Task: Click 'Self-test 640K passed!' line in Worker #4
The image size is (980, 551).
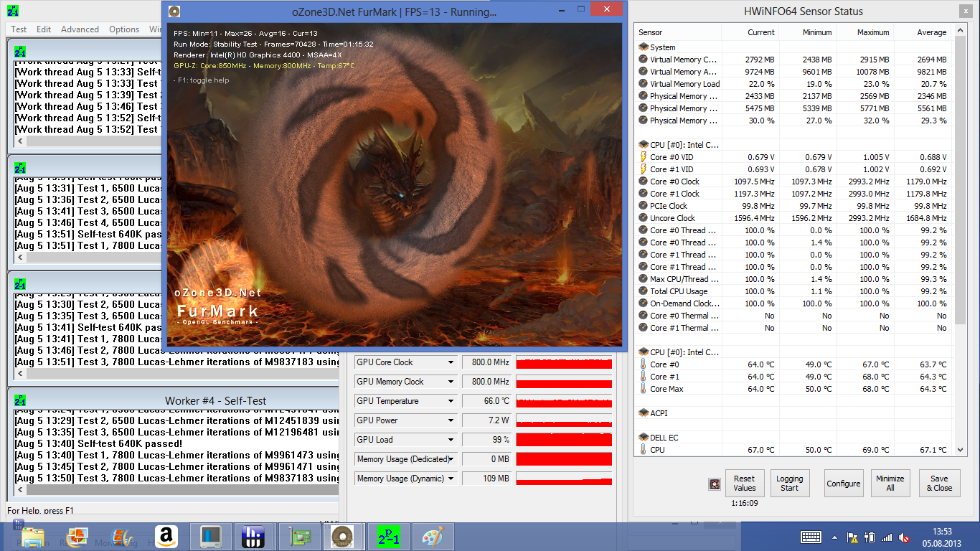Action: (x=99, y=443)
